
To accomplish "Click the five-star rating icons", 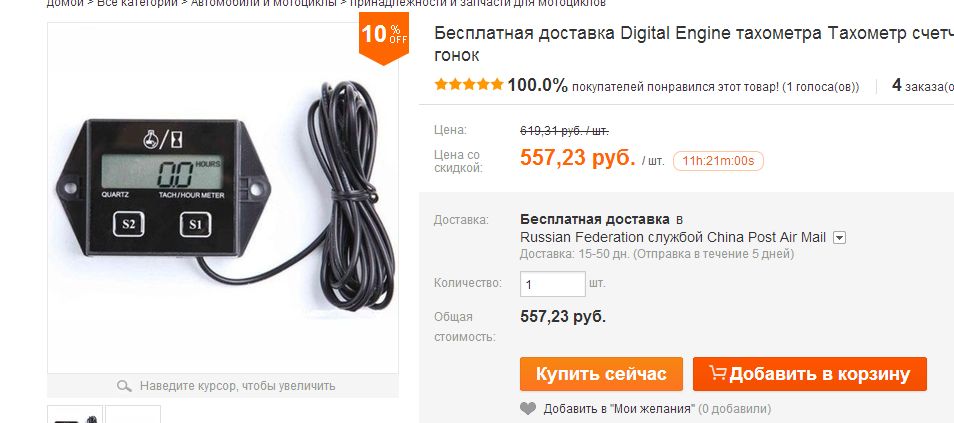I will coord(469,85).
